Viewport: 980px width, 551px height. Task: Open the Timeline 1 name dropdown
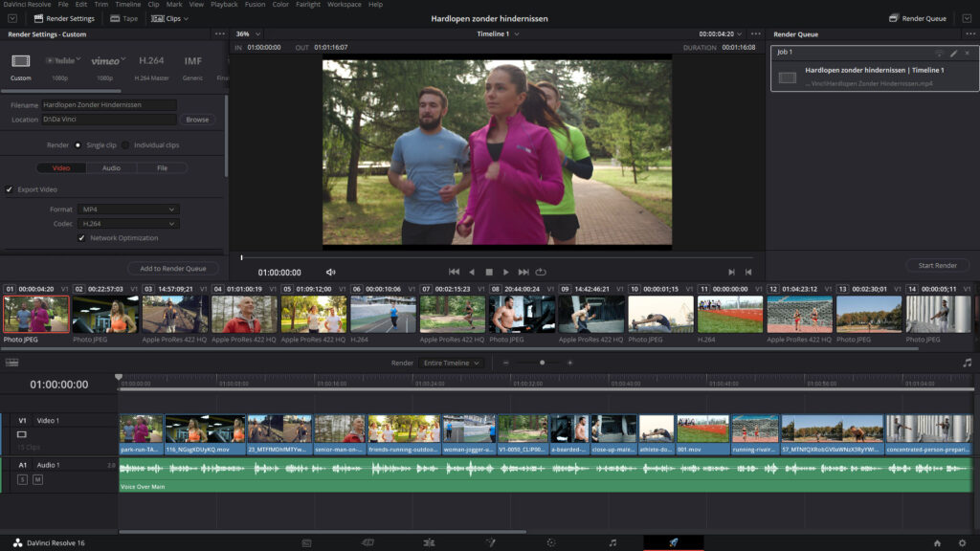click(x=498, y=33)
